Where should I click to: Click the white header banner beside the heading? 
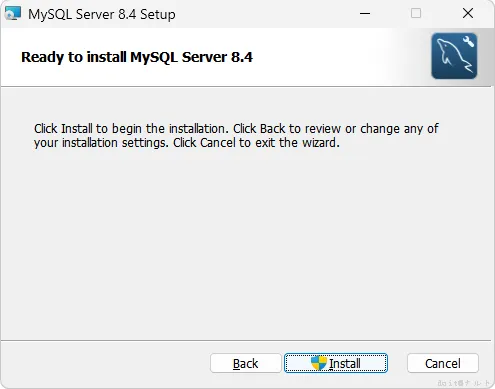tap(333, 57)
